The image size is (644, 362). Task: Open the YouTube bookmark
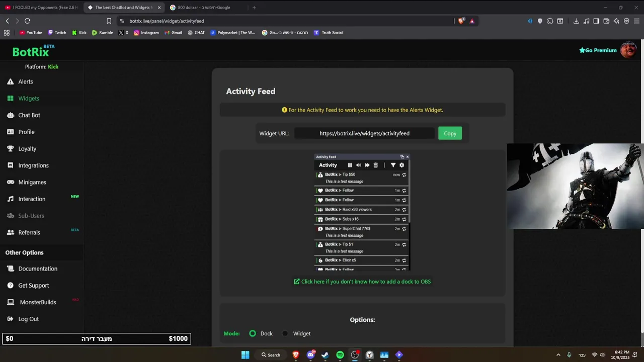point(31,33)
